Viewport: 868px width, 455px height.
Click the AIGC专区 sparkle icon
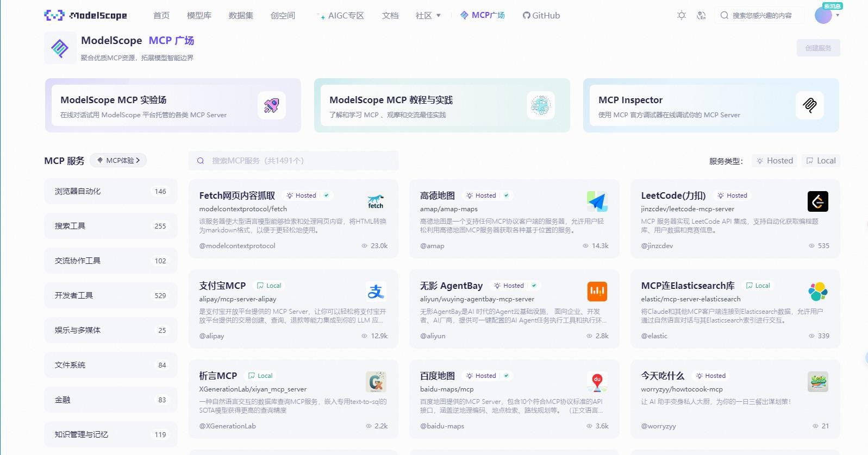pos(321,16)
